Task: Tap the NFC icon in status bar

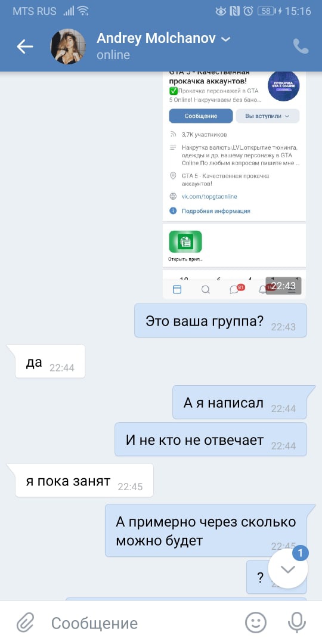Action: [x=235, y=11]
